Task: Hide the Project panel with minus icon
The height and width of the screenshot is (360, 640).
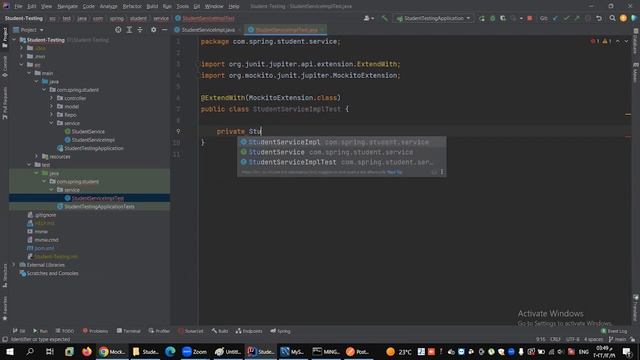Action: pyautogui.click(x=164, y=30)
